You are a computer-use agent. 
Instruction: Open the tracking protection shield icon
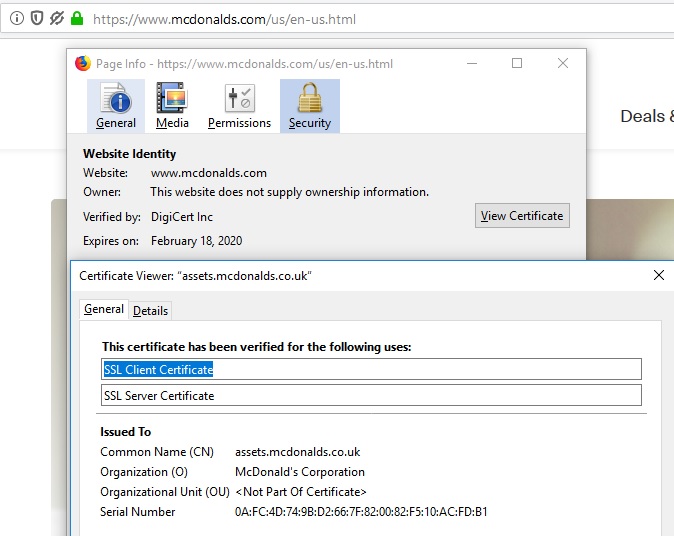tap(37, 19)
